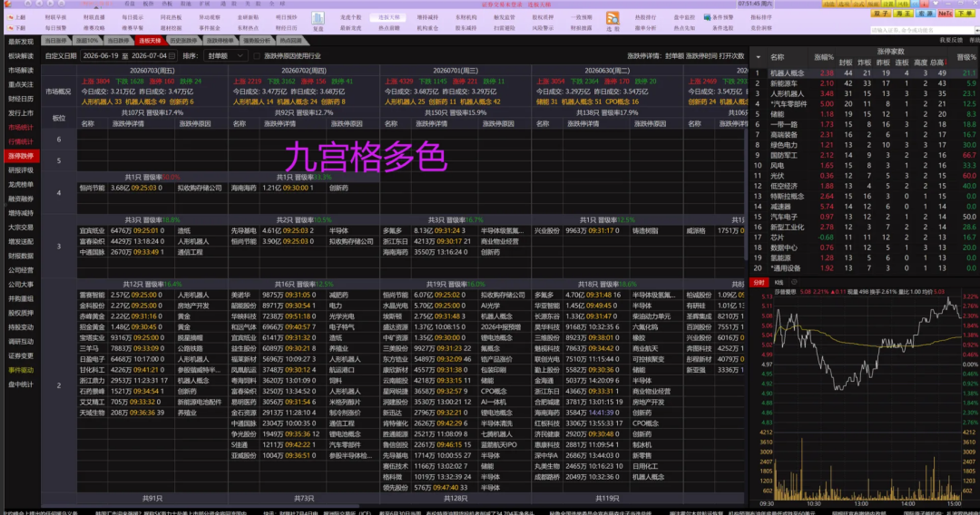Click 热股排行 in the top toolbar
The image size is (980, 515).
pos(645,17)
